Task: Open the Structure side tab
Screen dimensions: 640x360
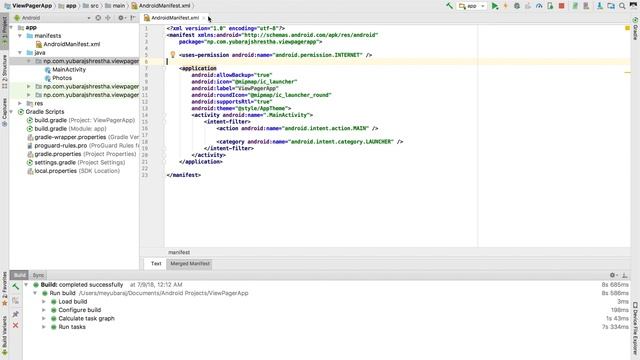Action: coord(4,72)
